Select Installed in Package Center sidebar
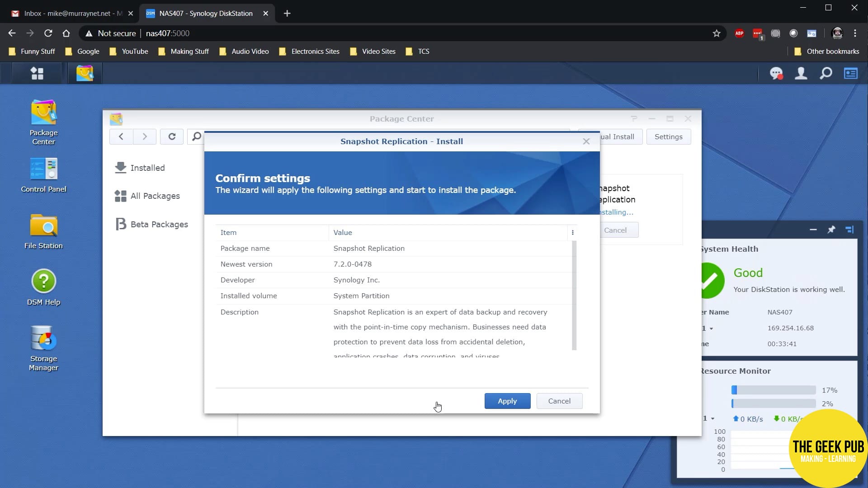This screenshot has width=868, height=488. (140, 168)
